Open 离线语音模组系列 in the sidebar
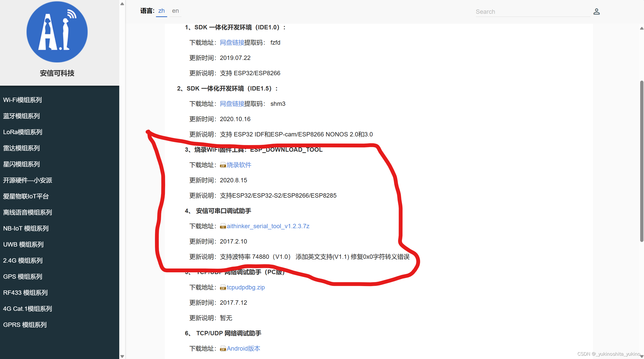 (x=28, y=212)
